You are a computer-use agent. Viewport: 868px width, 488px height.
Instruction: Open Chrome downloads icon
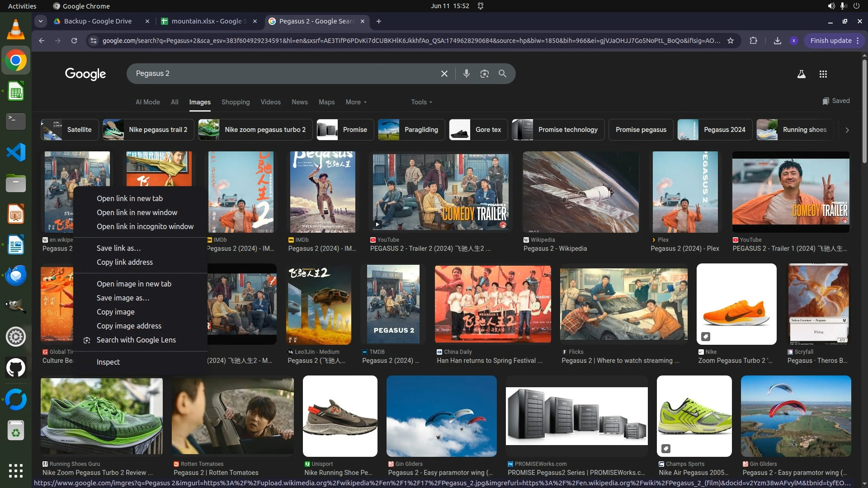(777, 41)
